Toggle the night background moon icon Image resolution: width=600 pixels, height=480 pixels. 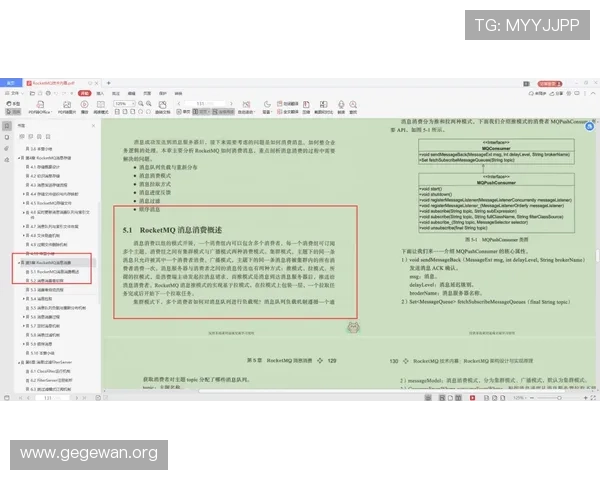pyautogui.click(x=267, y=107)
